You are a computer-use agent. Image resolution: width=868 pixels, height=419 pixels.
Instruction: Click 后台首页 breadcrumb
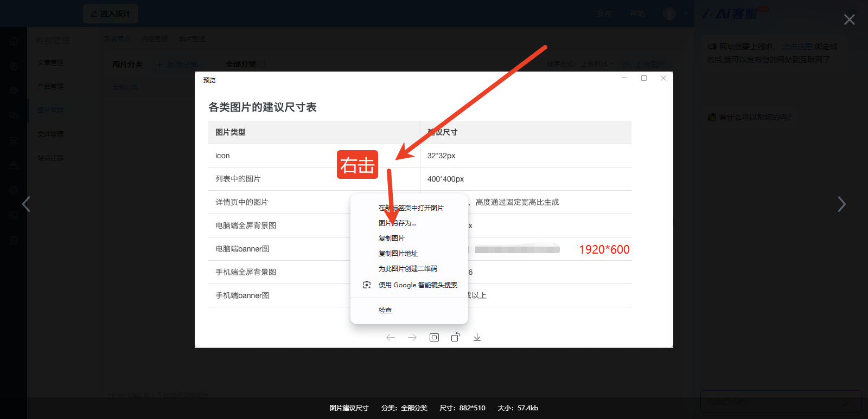pyautogui.click(x=117, y=39)
